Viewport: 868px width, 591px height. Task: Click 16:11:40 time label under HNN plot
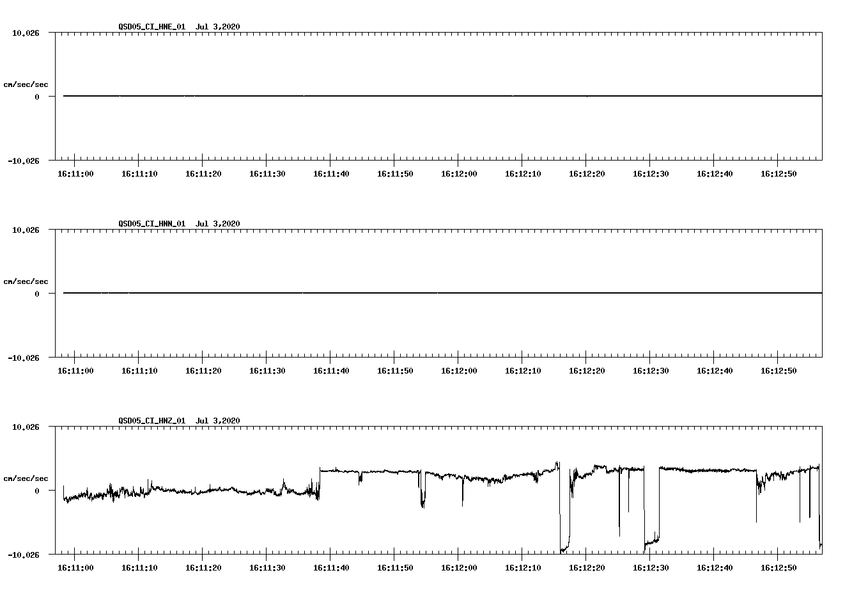point(331,370)
